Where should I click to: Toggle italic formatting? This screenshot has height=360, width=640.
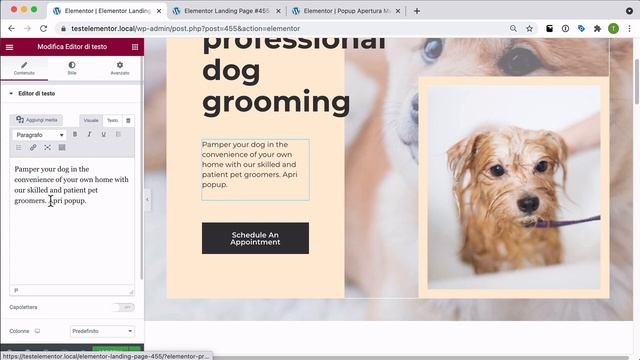click(89, 134)
